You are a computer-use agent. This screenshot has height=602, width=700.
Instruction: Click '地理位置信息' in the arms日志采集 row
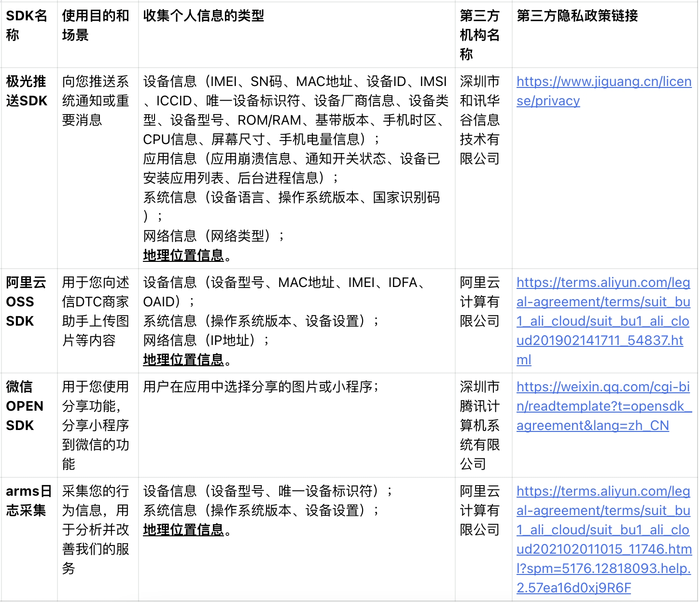[x=183, y=530]
